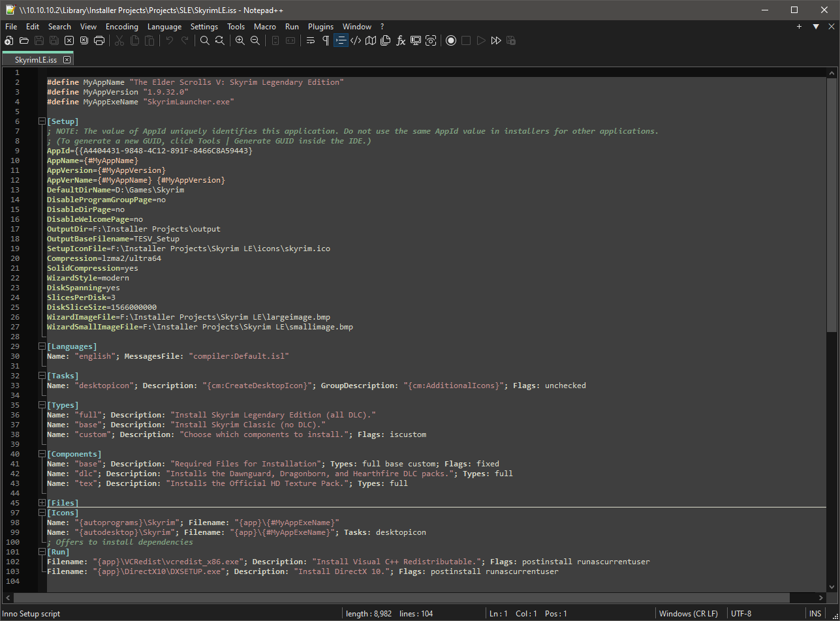Open the Folder as Workspace icon
This screenshot has height=621, width=840.
point(416,40)
